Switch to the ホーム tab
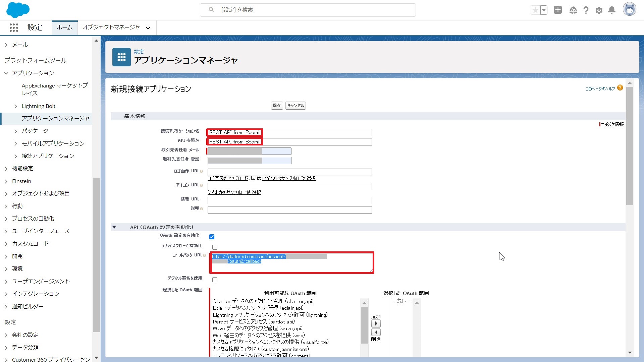Viewport: 644px width, 362px height. click(64, 27)
